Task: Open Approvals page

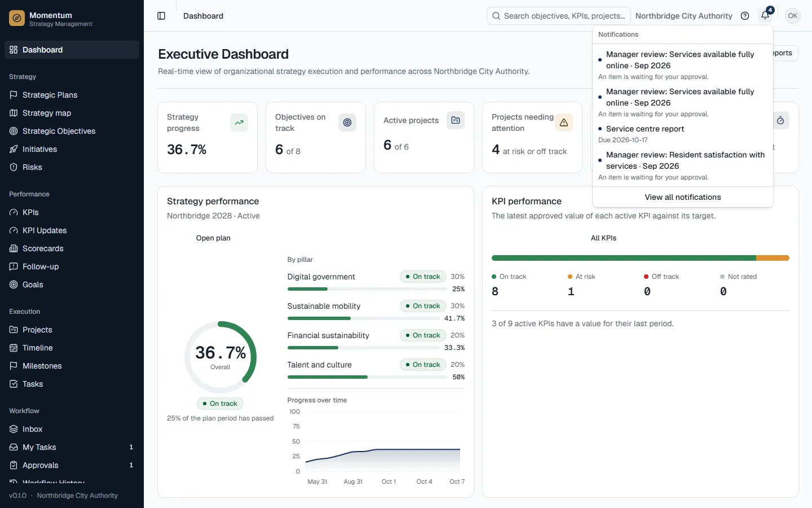Action: 72,465
